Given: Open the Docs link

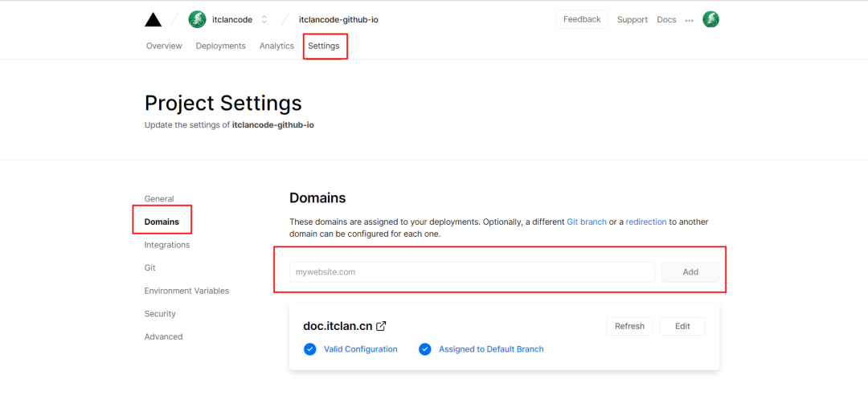Looking at the screenshot, I should click(666, 19).
